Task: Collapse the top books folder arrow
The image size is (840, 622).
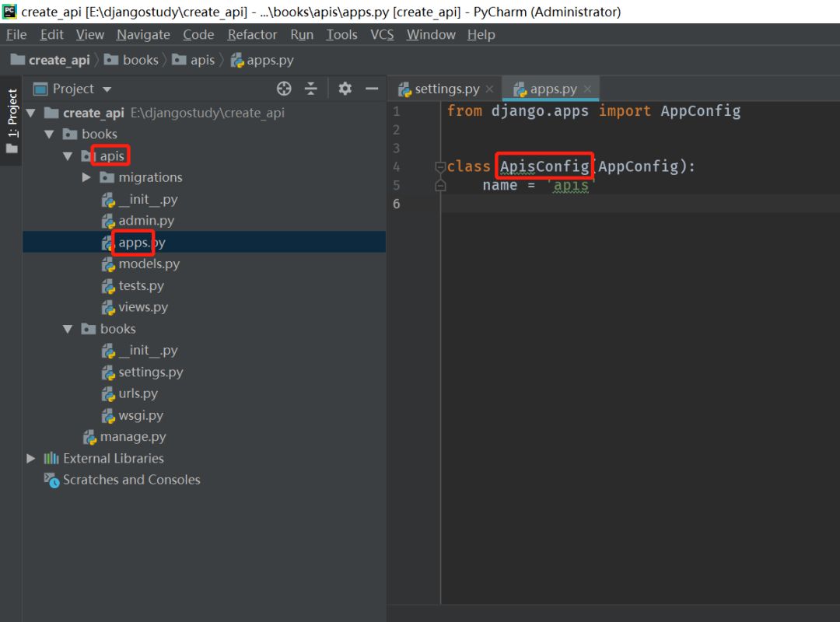Action: click(x=49, y=135)
